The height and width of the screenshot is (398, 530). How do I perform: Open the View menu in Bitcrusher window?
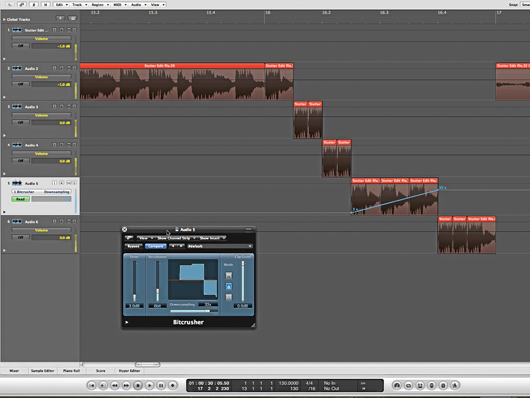(x=145, y=238)
